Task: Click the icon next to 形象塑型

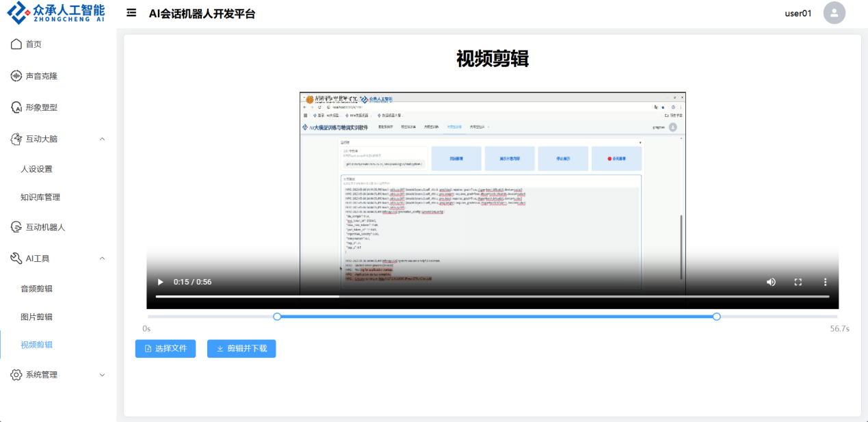Action: [16, 107]
